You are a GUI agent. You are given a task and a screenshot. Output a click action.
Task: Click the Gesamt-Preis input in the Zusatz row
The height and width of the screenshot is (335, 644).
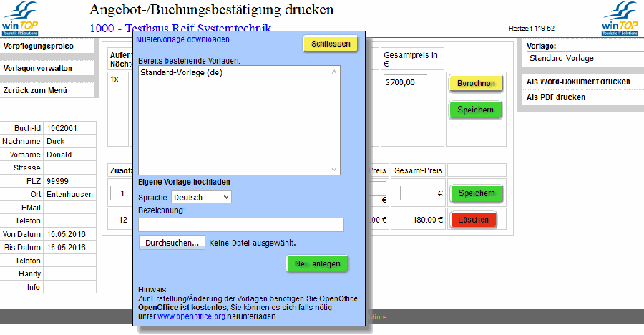pyautogui.click(x=418, y=193)
